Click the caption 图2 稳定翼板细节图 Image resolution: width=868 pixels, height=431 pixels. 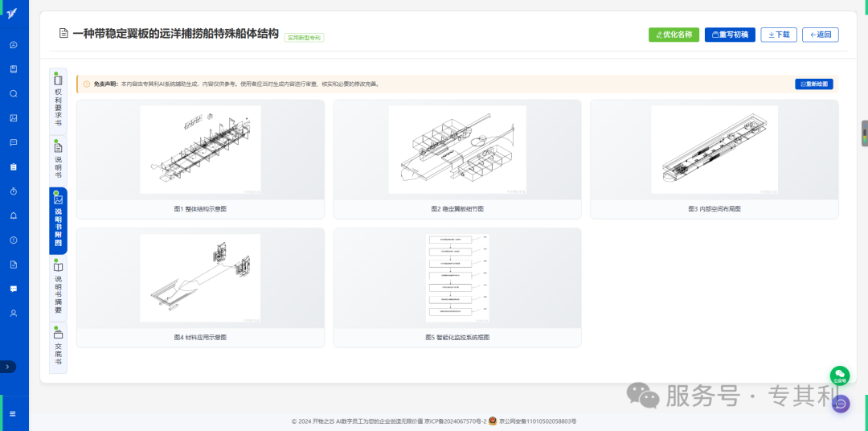click(x=457, y=209)
